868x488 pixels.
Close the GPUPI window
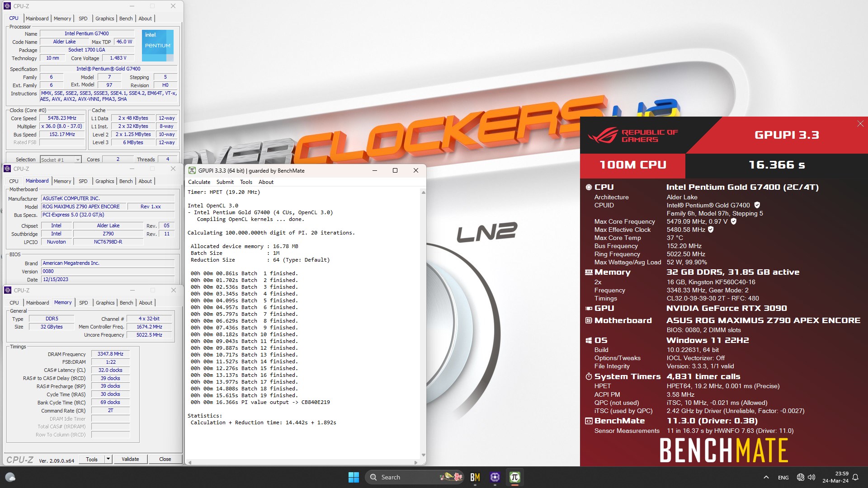click(416, 171)
